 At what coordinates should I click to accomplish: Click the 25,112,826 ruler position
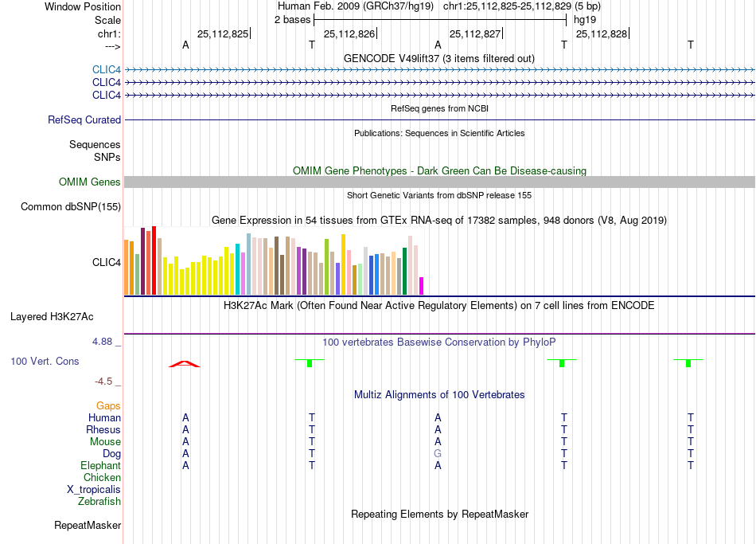coord(349,33)
